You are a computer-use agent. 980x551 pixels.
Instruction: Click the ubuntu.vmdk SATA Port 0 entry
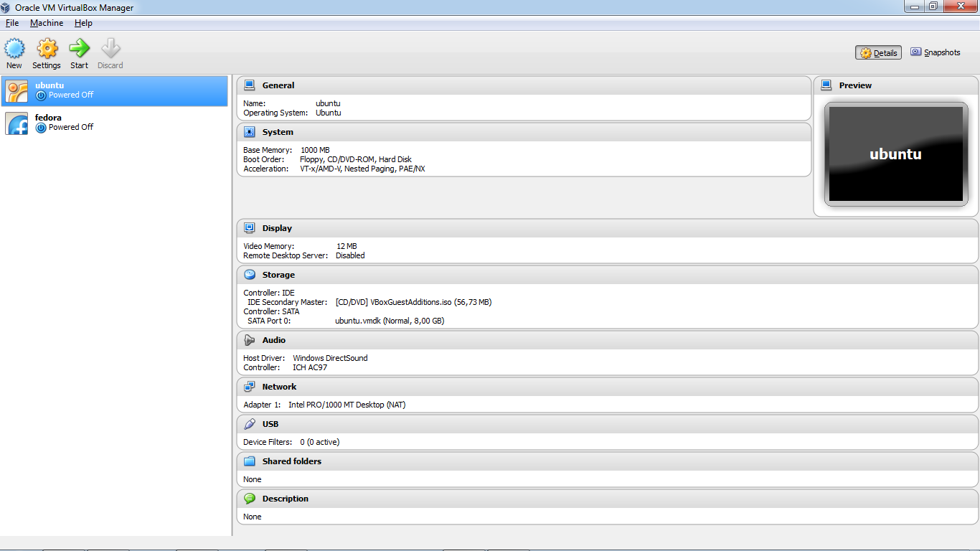[390, 321]
